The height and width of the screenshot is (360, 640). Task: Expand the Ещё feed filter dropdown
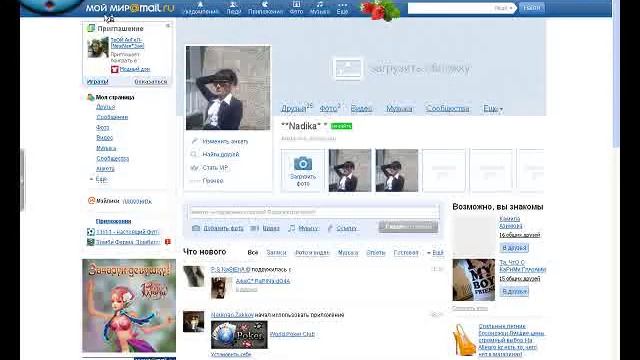point(436,253)
